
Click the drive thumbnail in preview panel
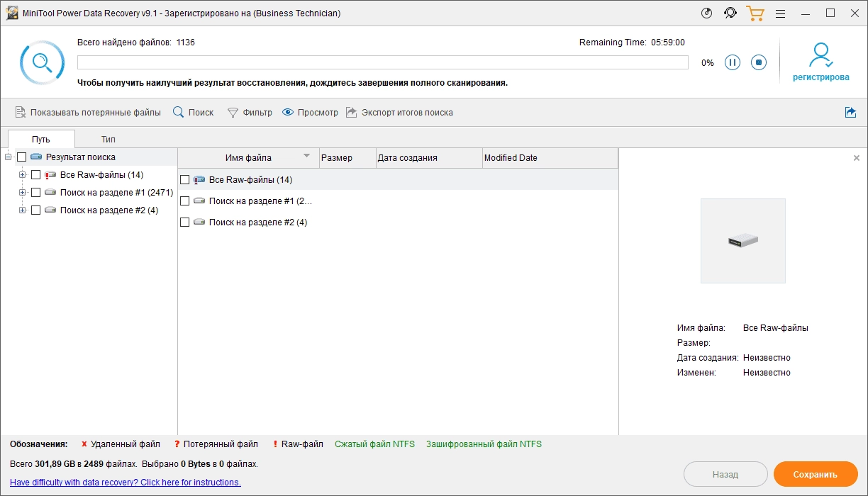click(x=742, y=241)
